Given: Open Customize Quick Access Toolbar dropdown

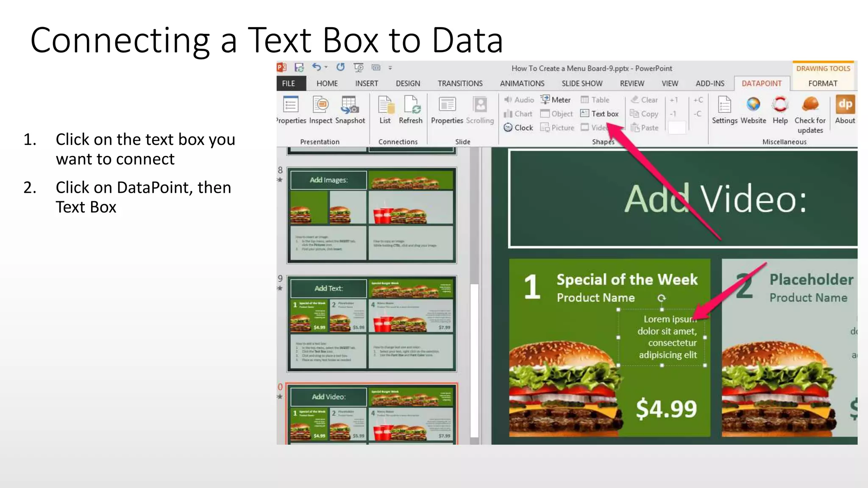Looking at the screenshot, I should coord(390,67).
